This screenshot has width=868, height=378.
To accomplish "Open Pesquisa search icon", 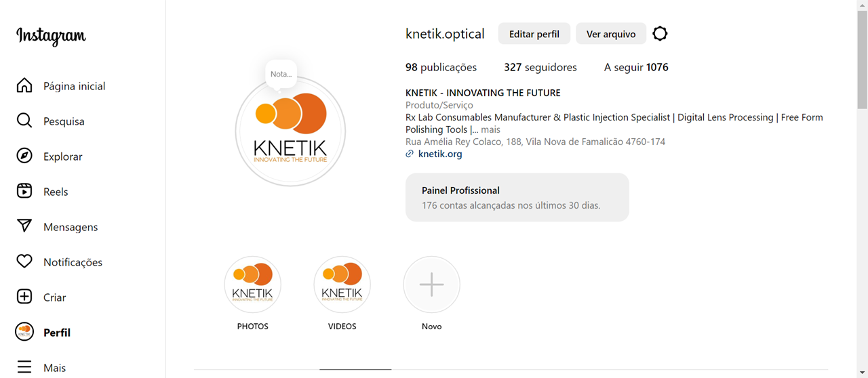I will click(24, 121).
